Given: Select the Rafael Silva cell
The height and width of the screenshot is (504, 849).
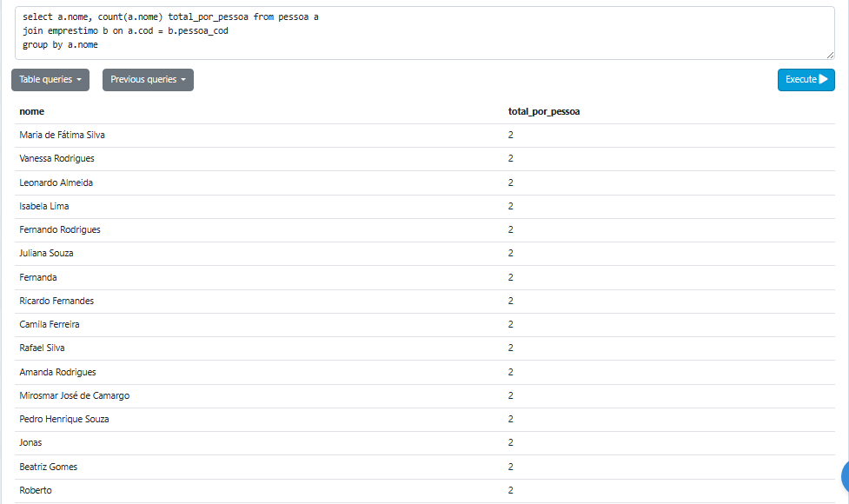Looking at the screenshot, I should coord(43,348).
